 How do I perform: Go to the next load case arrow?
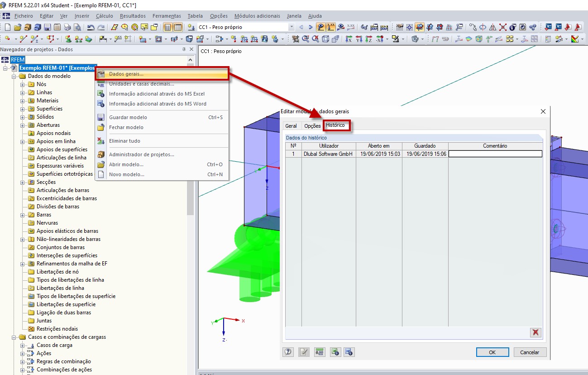[x=311, y=27]
